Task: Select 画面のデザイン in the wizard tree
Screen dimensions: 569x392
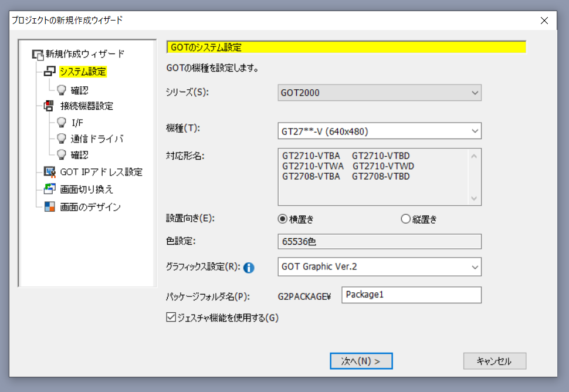Action: click(x=90, y=207)
